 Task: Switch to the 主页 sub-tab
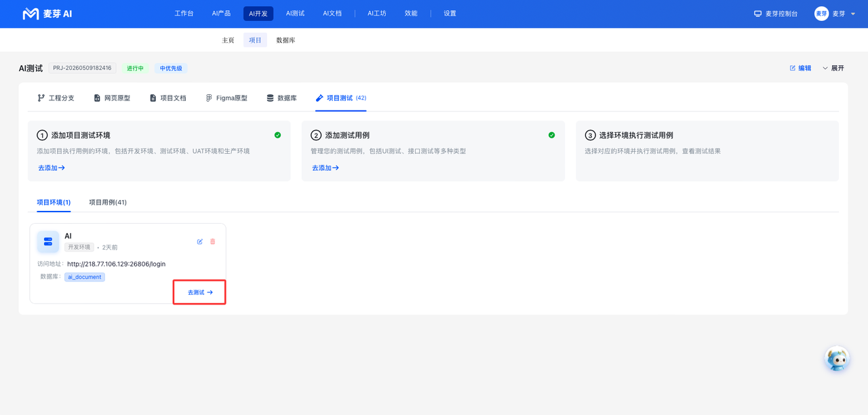228,40
